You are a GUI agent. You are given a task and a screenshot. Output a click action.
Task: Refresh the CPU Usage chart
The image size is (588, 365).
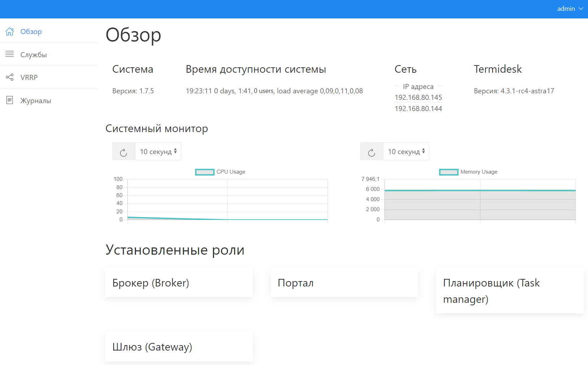coord(124,152)
